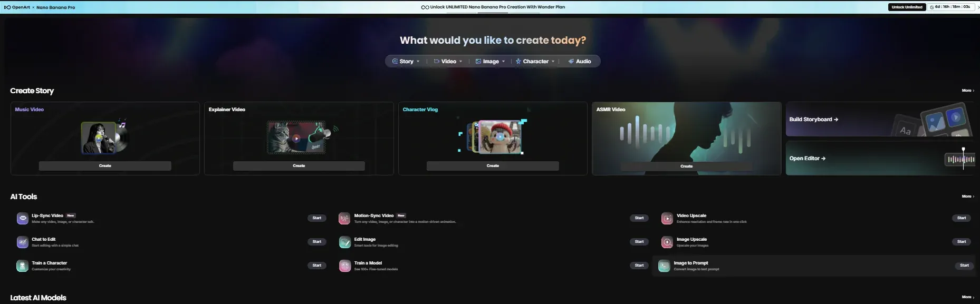Screen dimensions: 980x304
Task: Select the Audio tab
Action: (580, 61)
